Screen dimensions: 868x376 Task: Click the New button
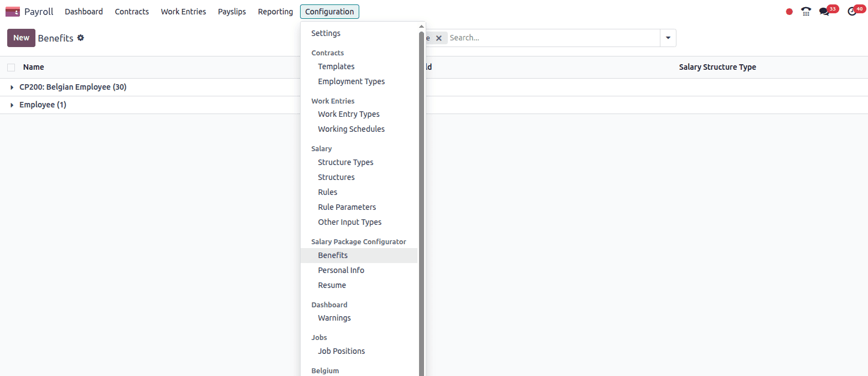point(21,38)
